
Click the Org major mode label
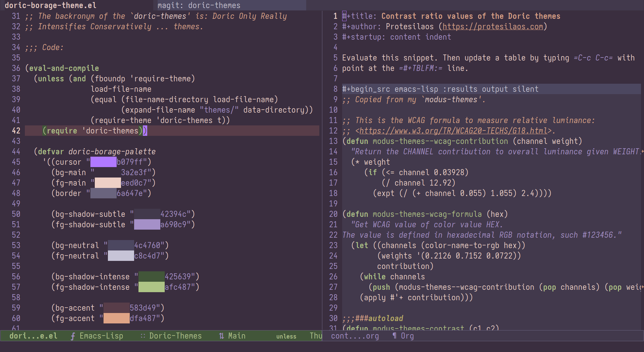pos(407,336)
